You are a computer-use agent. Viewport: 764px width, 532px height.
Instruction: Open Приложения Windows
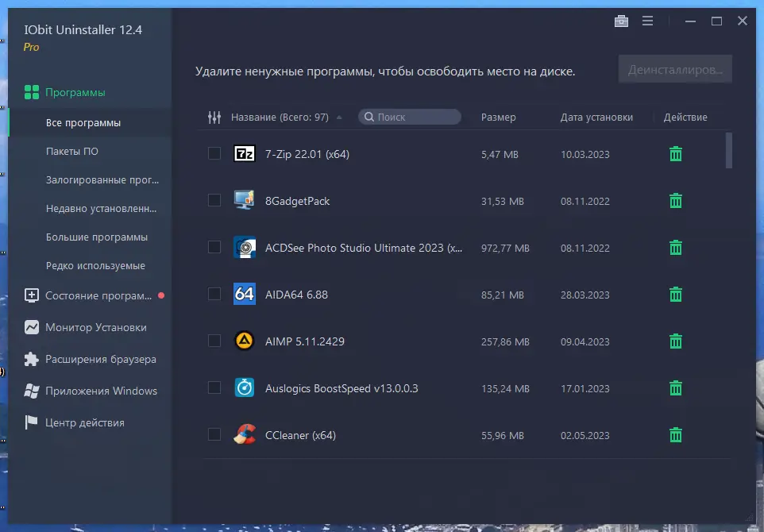tap(91, 391)
